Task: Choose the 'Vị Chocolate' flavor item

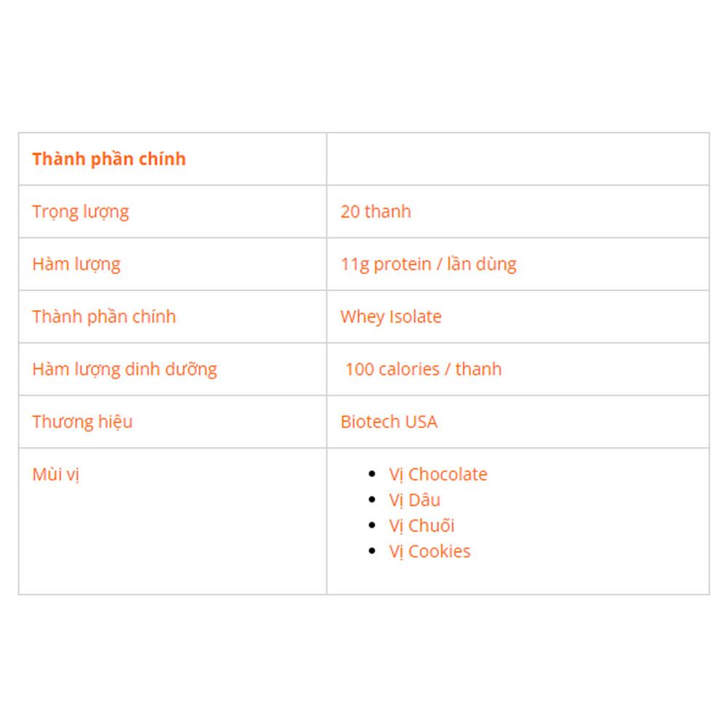Action: (x=438, y=475)
